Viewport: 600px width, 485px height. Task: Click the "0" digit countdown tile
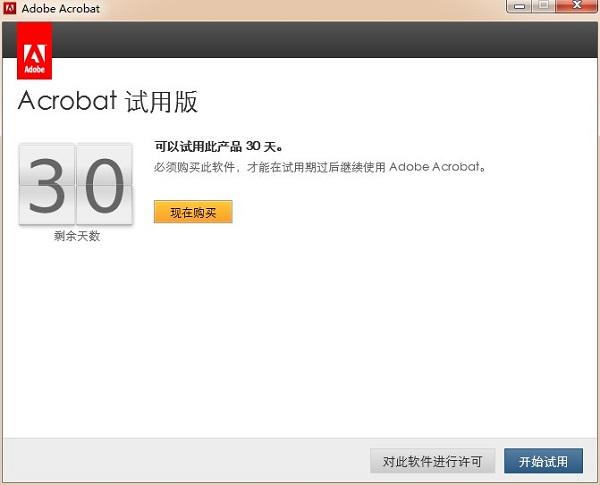(103, 185)
